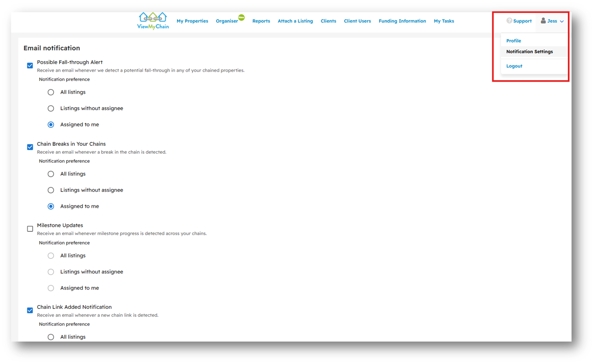Select Assigned to me under Milestone Updates
The image size is (594, 364).
[51, 288]
